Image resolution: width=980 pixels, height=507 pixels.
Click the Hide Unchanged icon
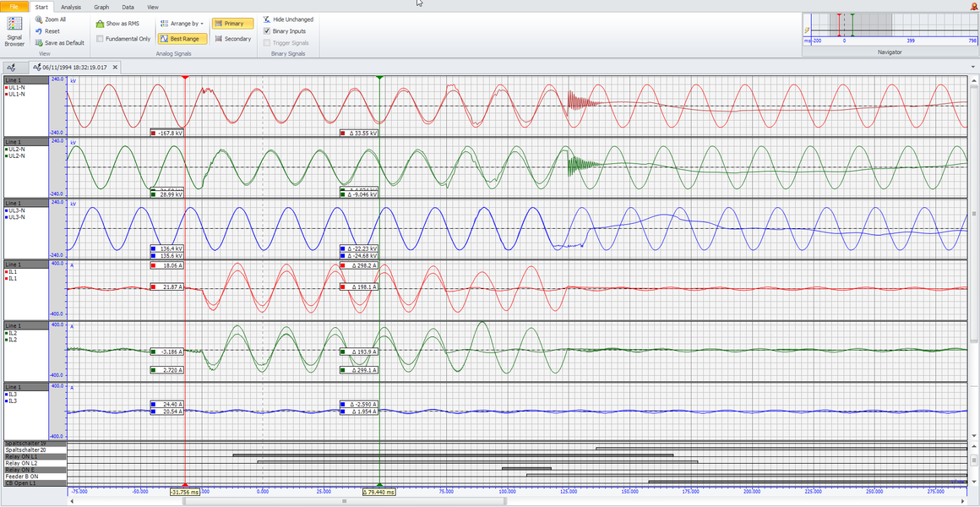266,19
